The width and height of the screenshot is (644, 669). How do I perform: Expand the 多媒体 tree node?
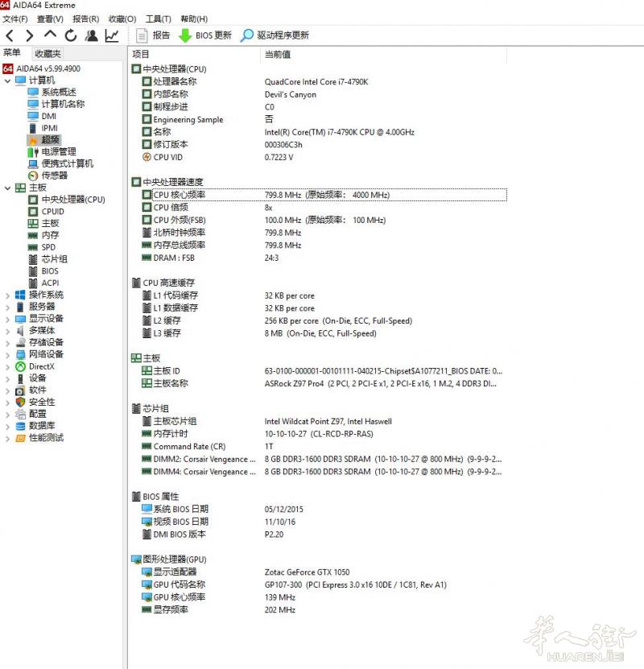(x=7, y=331)
